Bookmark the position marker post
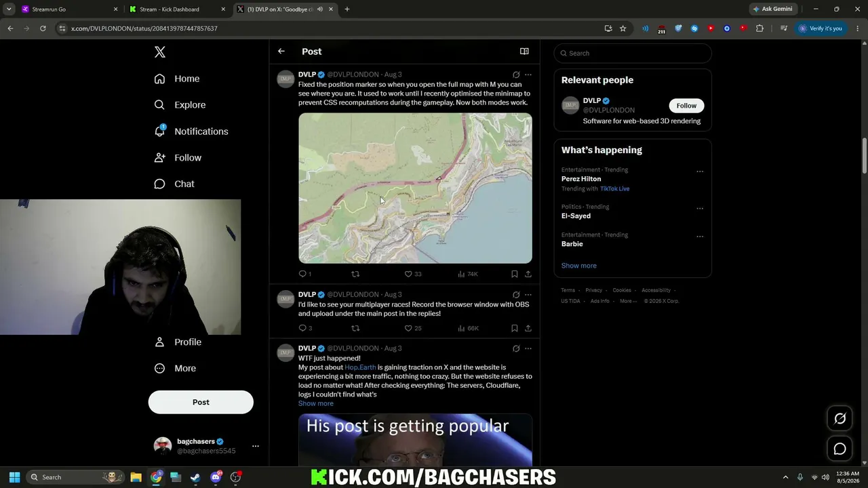The image size is (868, 488). coord(515,274)
